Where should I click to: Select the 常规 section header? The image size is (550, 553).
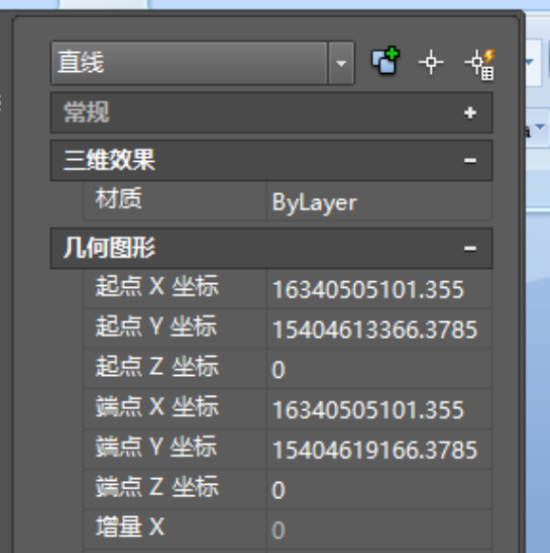click(271, 113)
